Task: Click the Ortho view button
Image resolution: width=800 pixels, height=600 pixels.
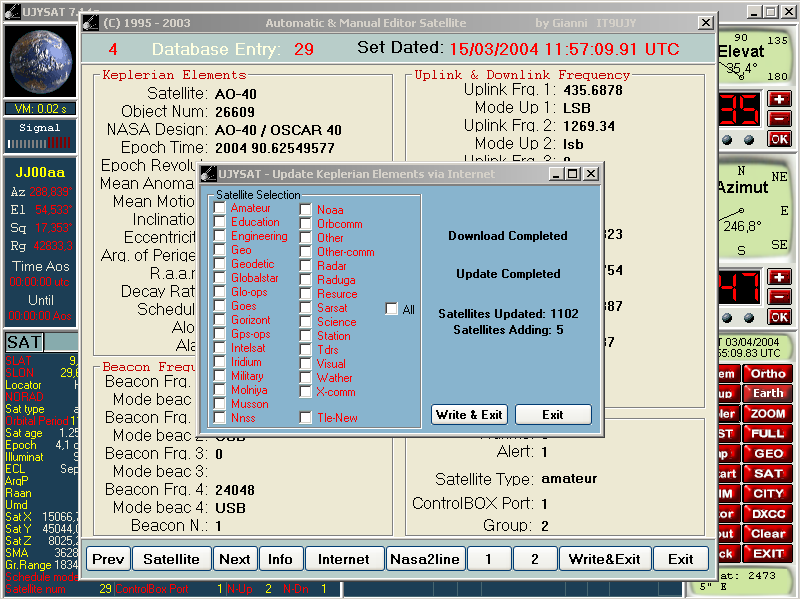Action: tap(768, 373)
